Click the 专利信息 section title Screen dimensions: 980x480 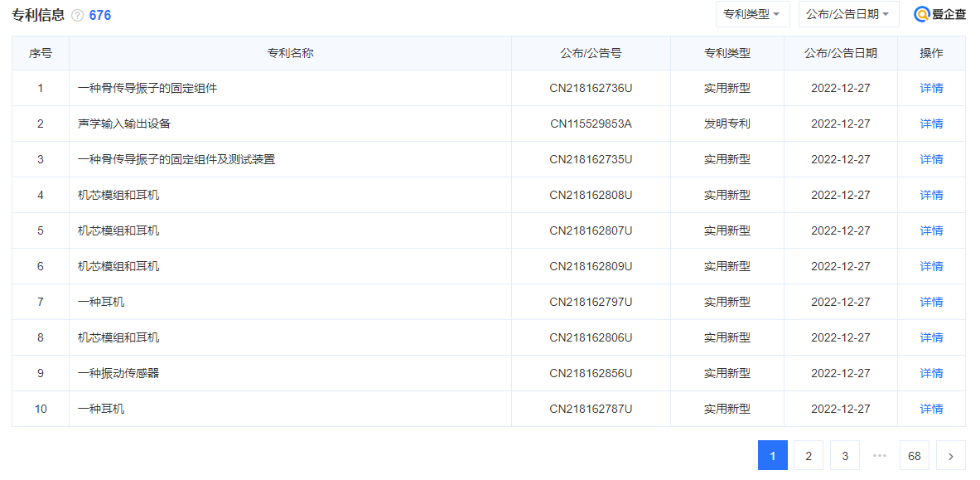pos(38,16)
